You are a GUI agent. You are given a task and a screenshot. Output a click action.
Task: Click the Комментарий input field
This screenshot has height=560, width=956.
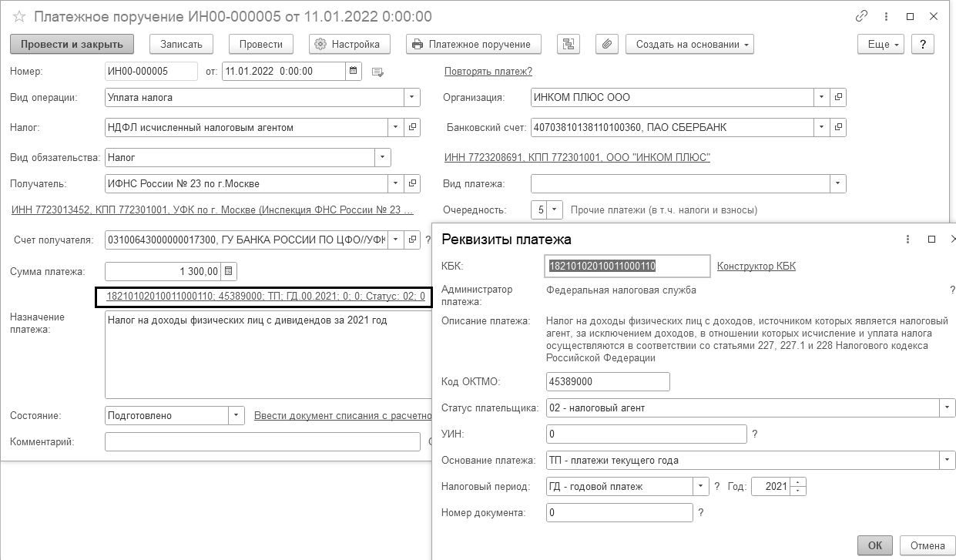point(263,442)
